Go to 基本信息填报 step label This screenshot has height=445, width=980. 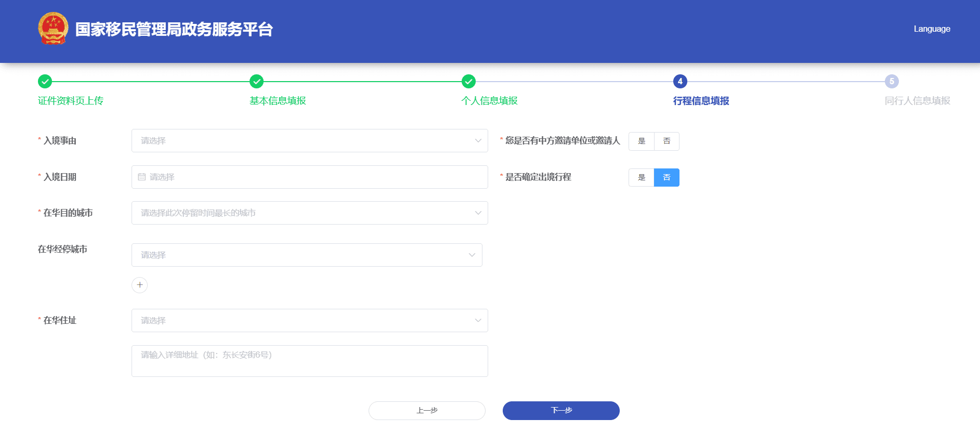[x=278, y=101]
